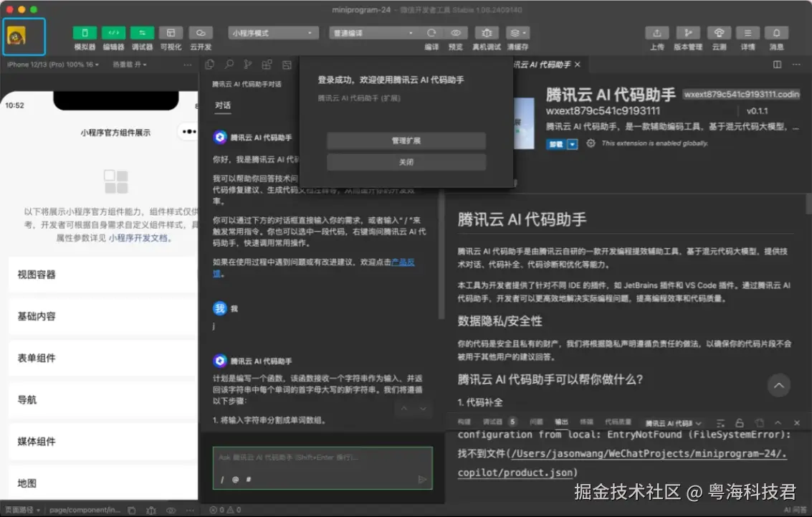Open the 消息 notifications bell
The image size is (812, 517).
point(776,33)
